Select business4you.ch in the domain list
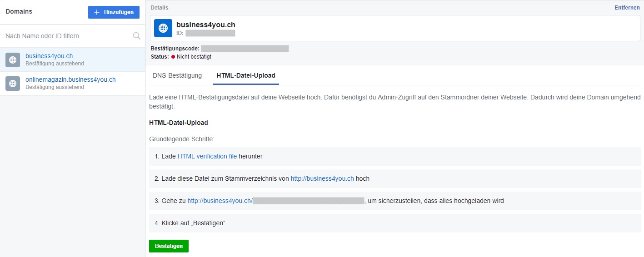Viewport: 644px width, 257px height. (73, 59)
